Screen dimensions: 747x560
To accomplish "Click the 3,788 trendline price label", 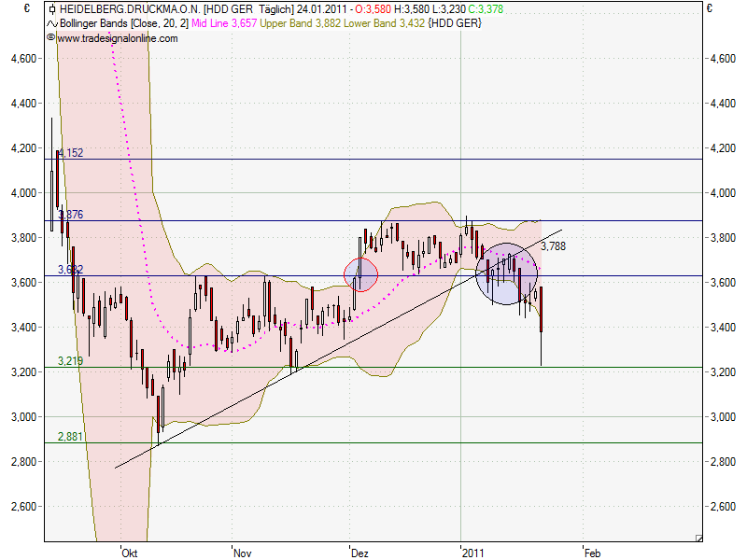I will point(553,246).
